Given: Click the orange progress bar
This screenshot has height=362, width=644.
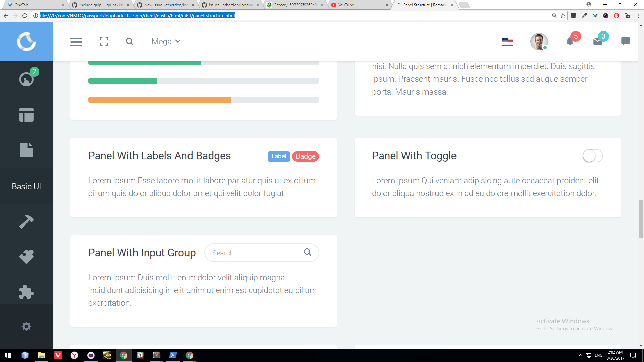Looking at the screenshot, I should click(160, 100).
